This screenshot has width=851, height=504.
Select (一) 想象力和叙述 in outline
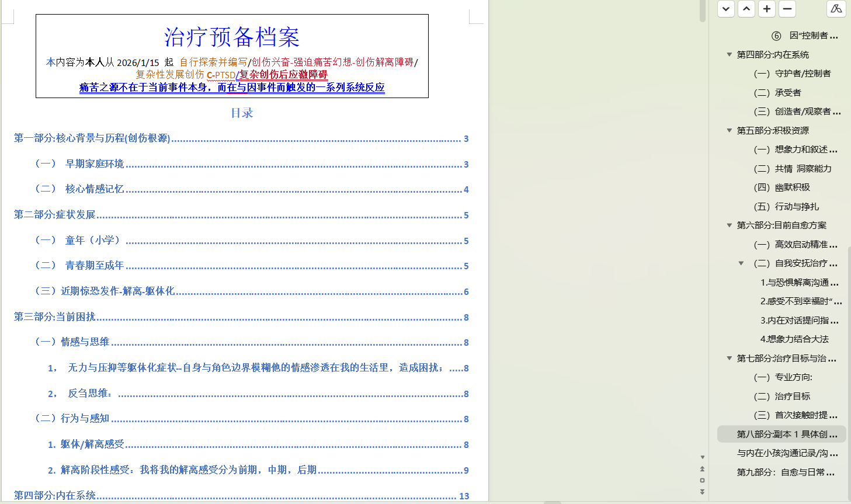(796, 150)
